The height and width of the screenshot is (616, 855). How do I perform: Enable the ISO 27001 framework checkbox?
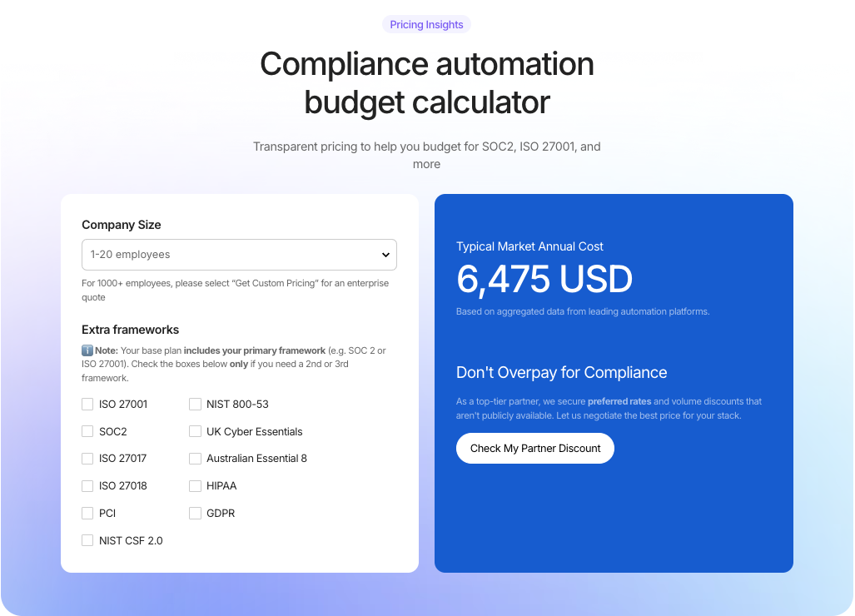coord(87,404)
